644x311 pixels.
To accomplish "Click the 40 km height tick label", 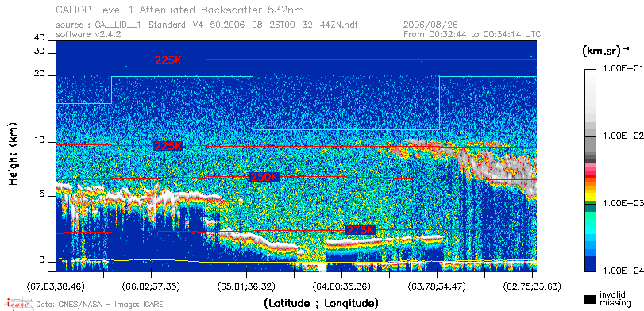I will pyautogui.click(x=40, y=38).
